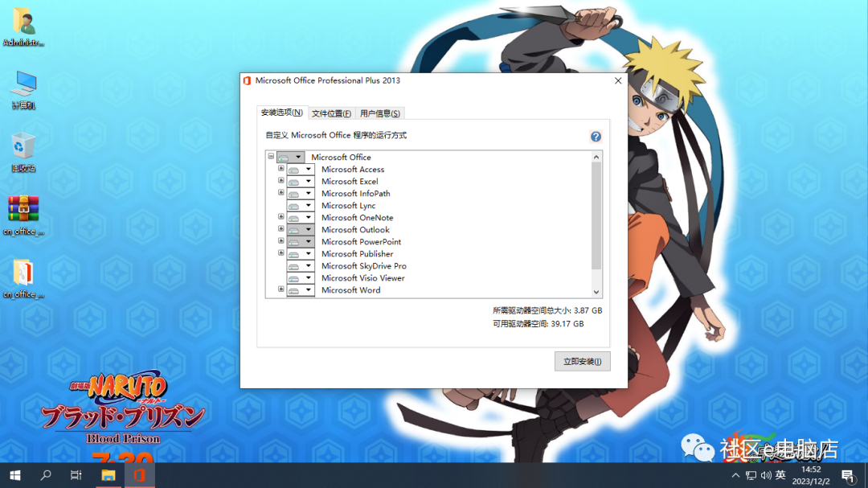The width and height of the screenshot is (868, 488).
Task: Select the Microsoft Access label
Action: 353,170
